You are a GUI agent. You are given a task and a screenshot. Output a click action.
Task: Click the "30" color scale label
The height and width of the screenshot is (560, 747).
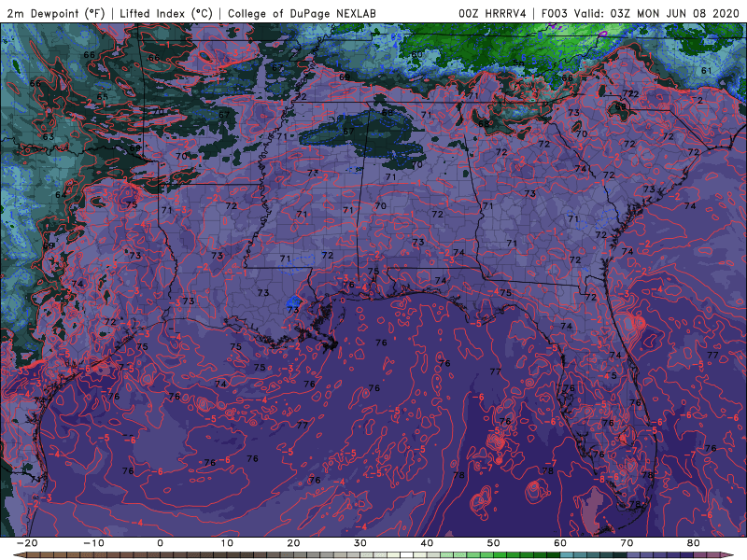click(x=360, y=543)
